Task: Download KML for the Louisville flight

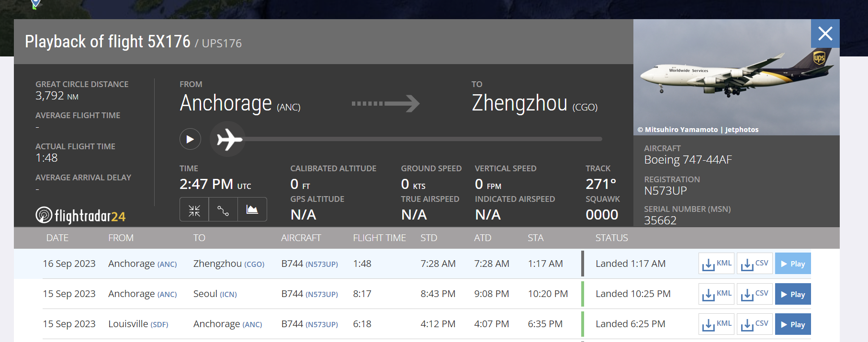Action: point(716,324)
